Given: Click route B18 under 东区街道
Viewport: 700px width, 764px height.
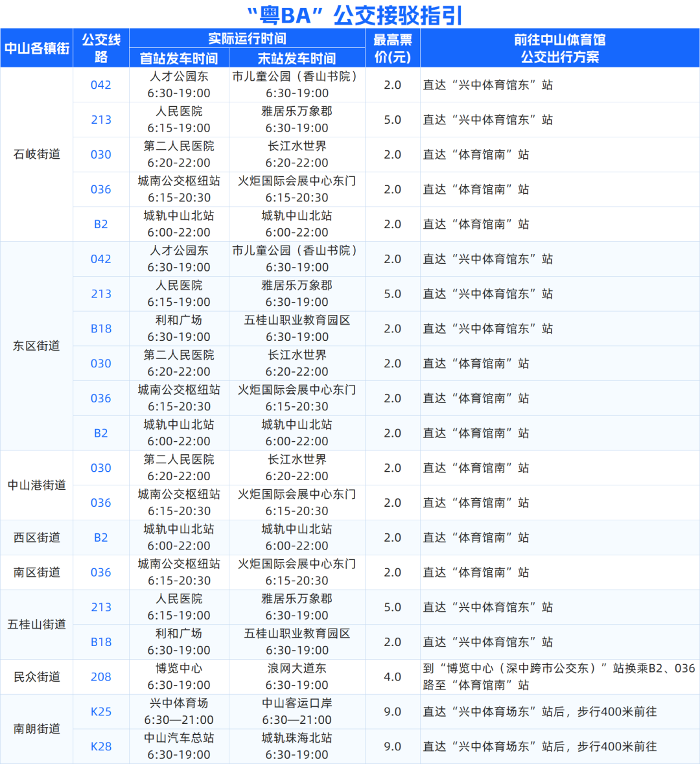Looking at the screenshot, I should [101, 329].
